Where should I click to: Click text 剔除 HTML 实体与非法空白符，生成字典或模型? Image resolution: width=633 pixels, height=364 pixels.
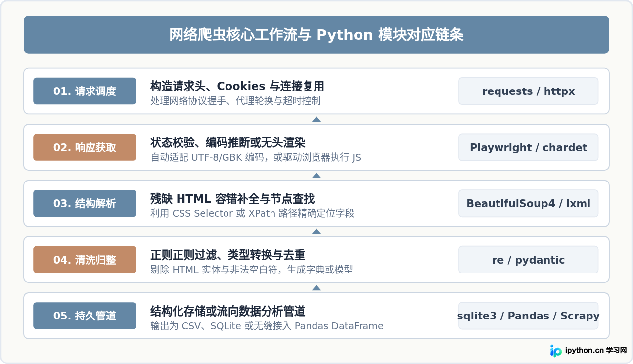click(x=252, y=270)
